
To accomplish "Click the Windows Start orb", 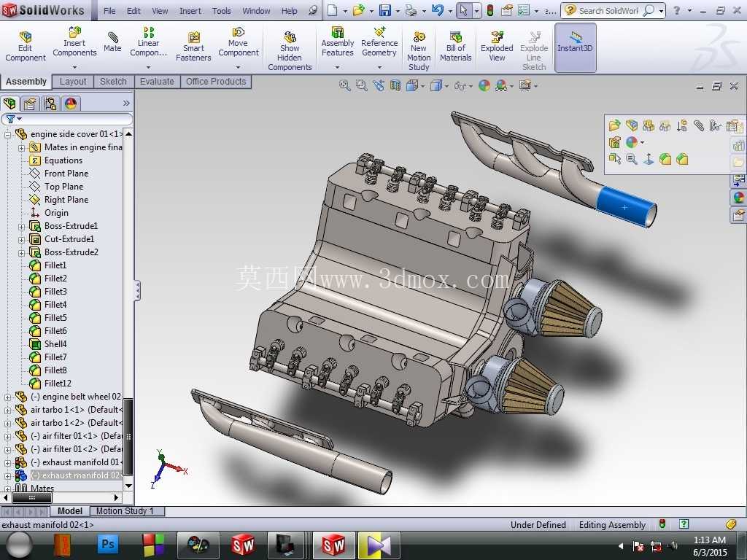I will click(x=18, y=545).
